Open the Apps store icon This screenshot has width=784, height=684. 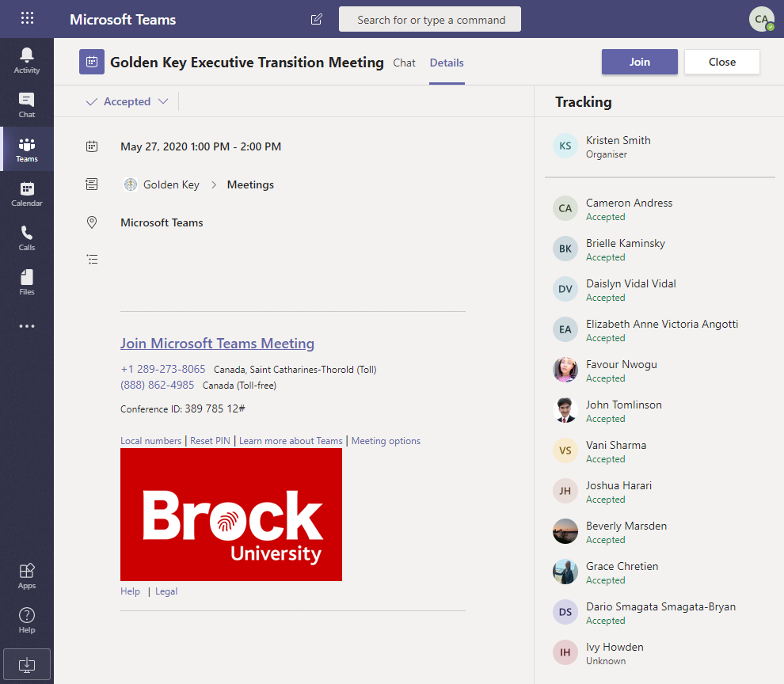(27, 576)
